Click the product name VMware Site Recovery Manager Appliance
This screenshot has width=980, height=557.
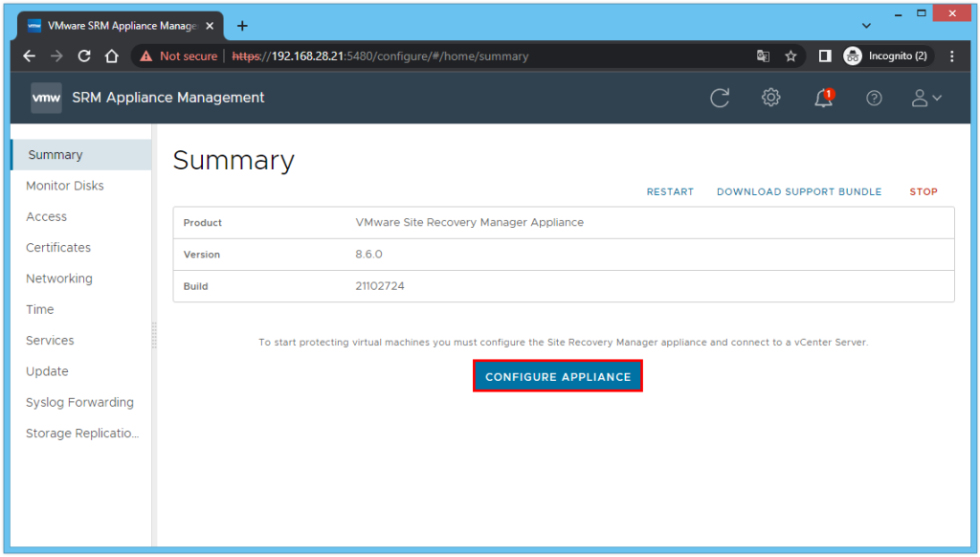coord(469,223)
